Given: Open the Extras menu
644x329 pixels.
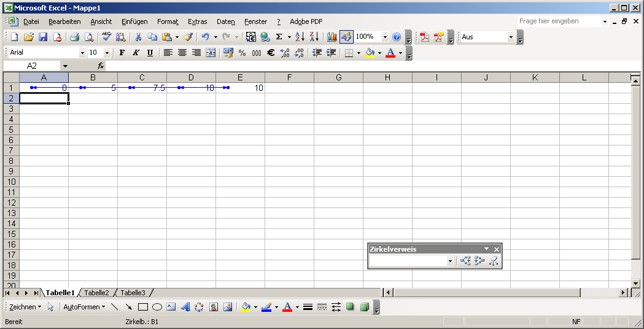Looking at the screenshot, I should click(198, 21).
